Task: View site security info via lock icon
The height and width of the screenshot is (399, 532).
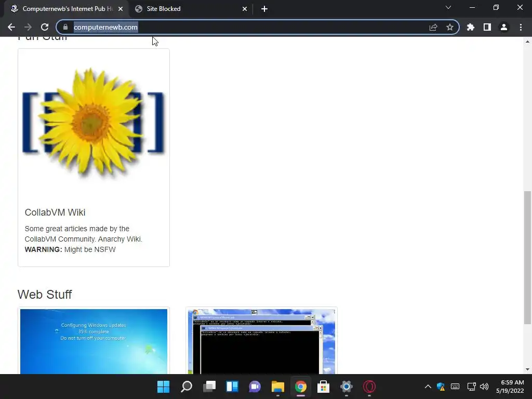Action: 65,27
